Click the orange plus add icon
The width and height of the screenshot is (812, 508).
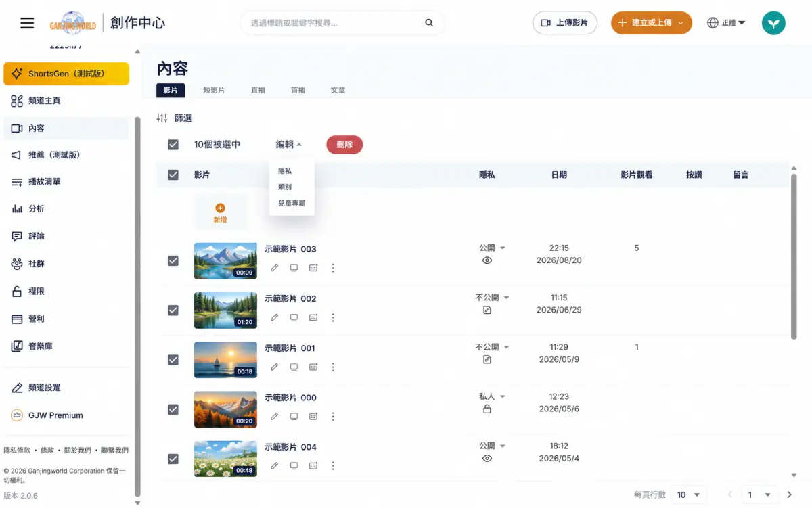[220, 208]
